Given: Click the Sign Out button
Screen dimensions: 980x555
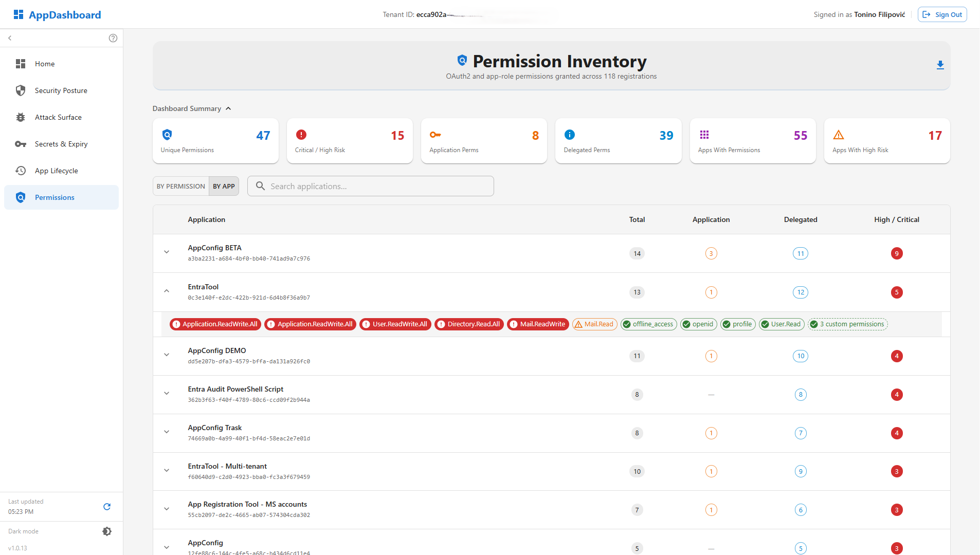Looking at the screenshot, I should (x=942, y=14).
